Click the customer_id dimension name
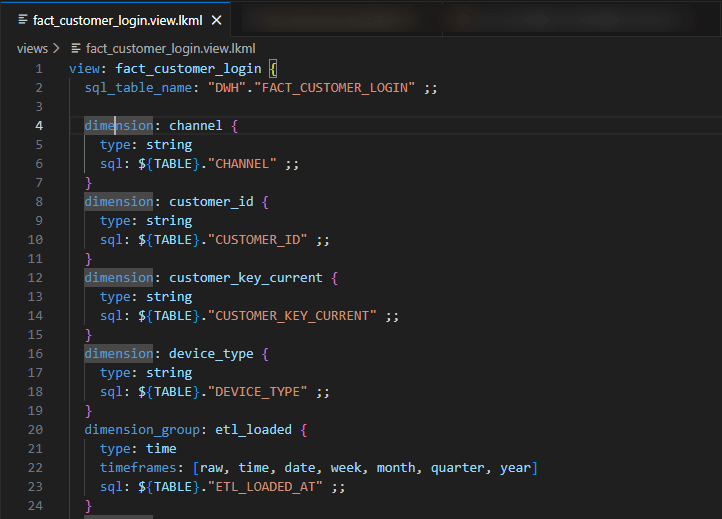Image resolution: width=722 pixels, height=519 pixels. click(x=211, y=202)
